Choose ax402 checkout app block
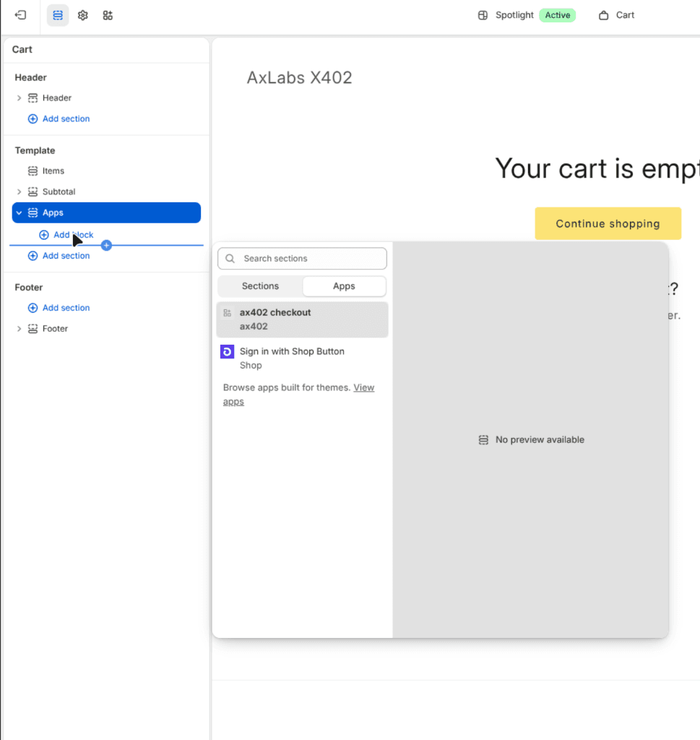Screen dimensions: 700x740 [302, 319]
